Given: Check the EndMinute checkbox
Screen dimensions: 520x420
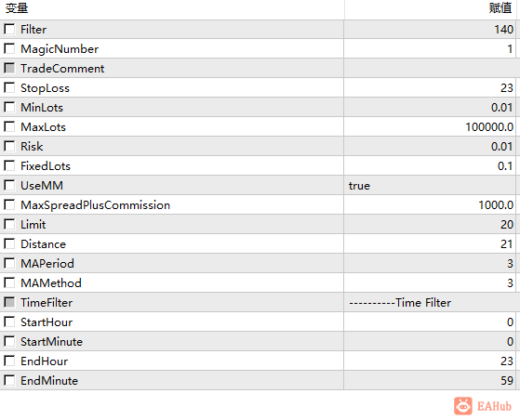Looking at the screenshot, I should click(x=9, y=380).
